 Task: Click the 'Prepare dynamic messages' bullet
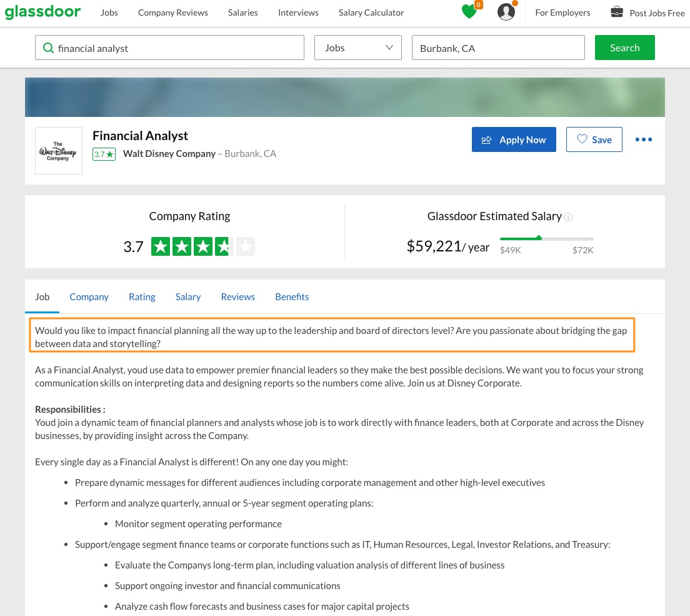click(x=310, y=483)
